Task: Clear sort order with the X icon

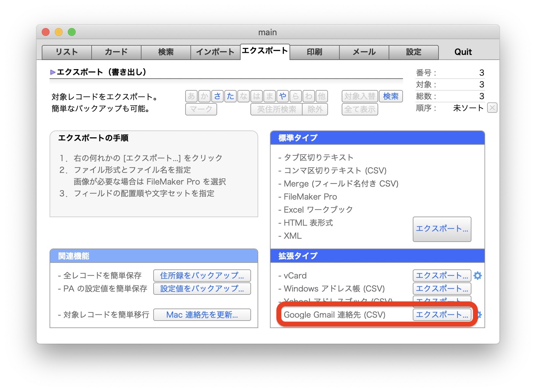Action: (x=492, y=108)
